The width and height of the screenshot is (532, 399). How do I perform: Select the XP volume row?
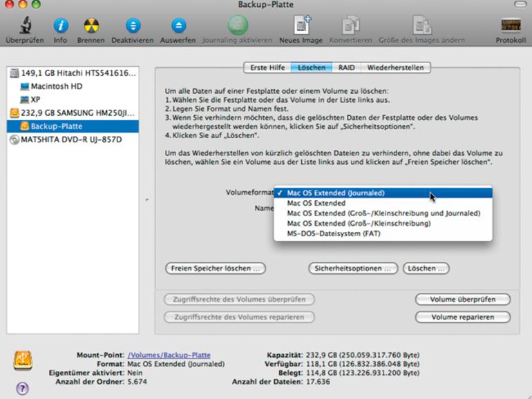click(x=73, y=99)
